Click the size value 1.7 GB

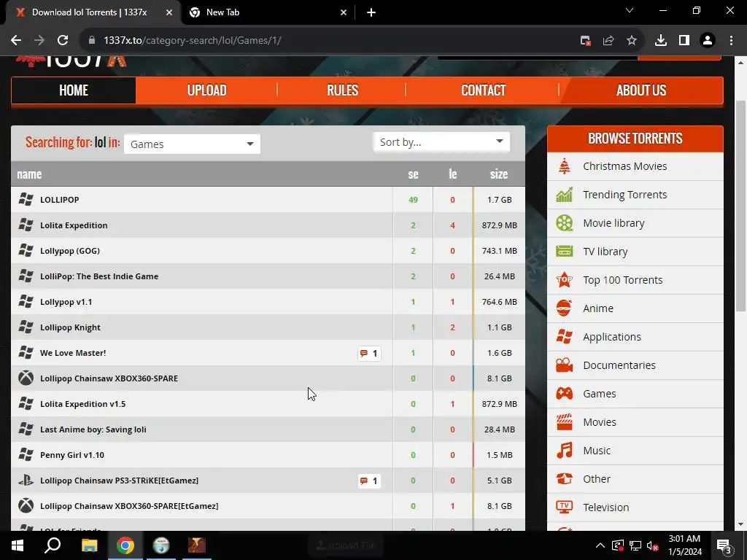499,200
